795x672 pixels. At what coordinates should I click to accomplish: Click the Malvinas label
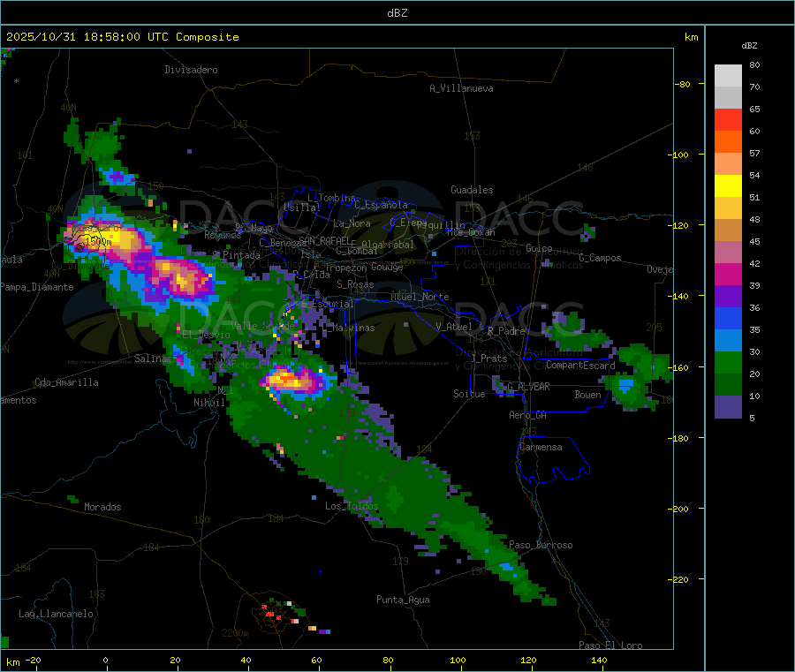(351, 328)
